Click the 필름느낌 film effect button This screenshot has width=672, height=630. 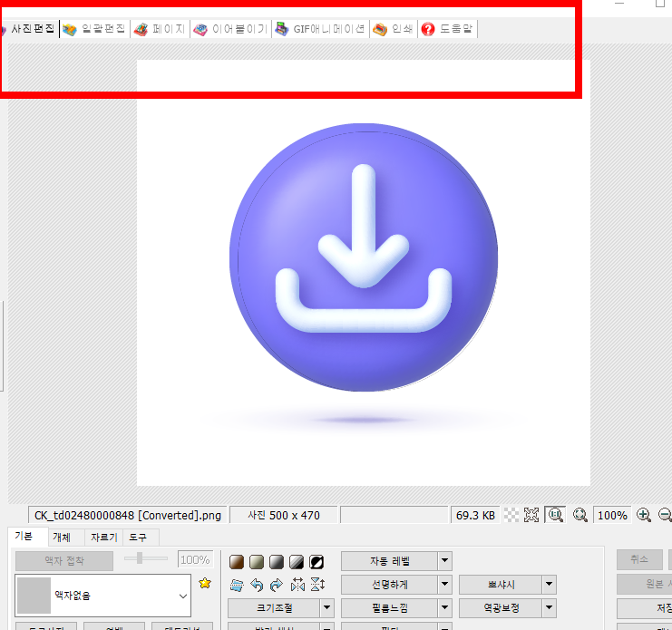tap(390, 607)
